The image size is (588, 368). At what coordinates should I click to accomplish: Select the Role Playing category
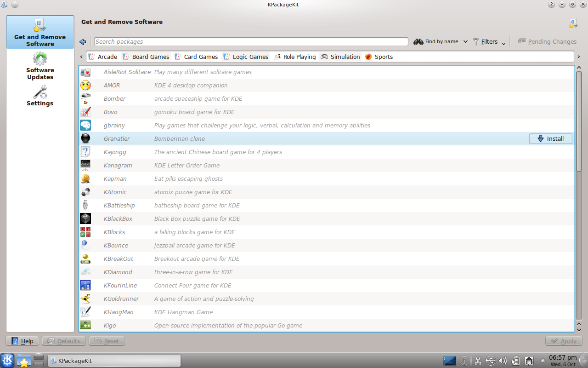click(x=295, y=57)
